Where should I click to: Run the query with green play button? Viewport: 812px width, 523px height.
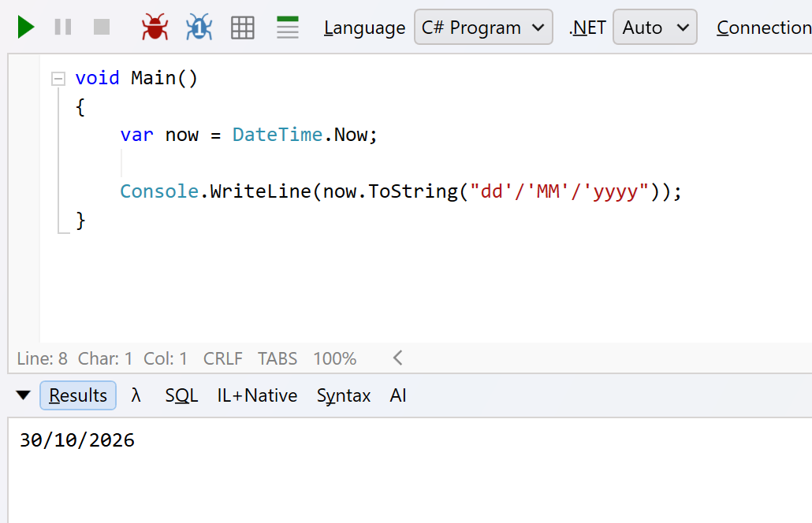(x=26, y=27)
